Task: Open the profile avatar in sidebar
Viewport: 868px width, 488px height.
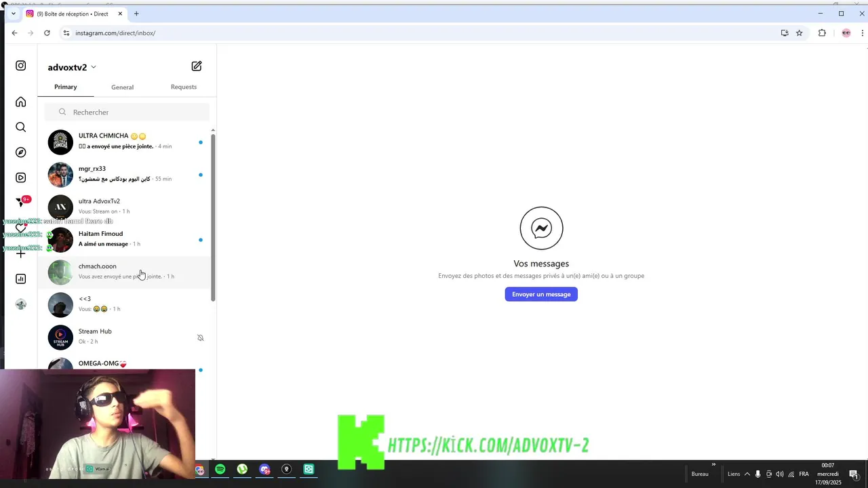Action: click(21, 304)
